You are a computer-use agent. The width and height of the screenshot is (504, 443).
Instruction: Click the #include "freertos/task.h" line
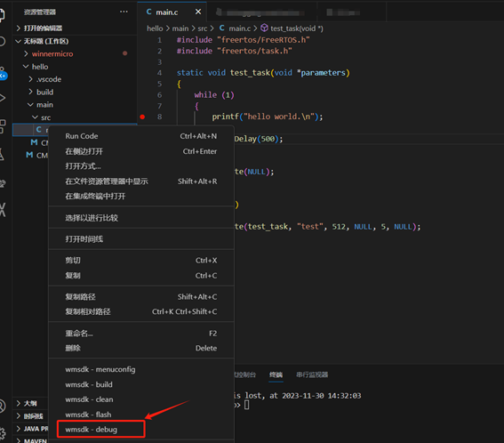(235, 51)
